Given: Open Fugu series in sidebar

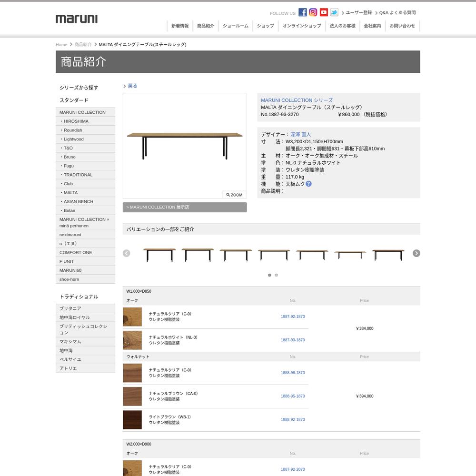Looking at the screenshot, I should pos(85,166).
